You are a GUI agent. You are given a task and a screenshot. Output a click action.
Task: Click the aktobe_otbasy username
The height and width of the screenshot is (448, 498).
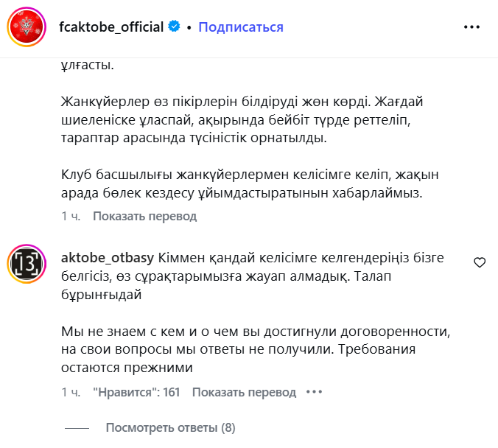(x=107, y=258)
